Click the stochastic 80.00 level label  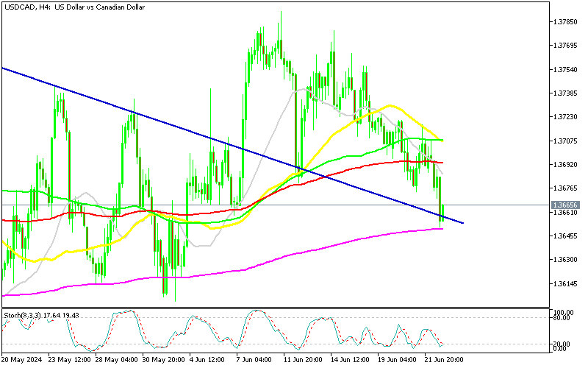pyautogui.click(x=563, y=318)
